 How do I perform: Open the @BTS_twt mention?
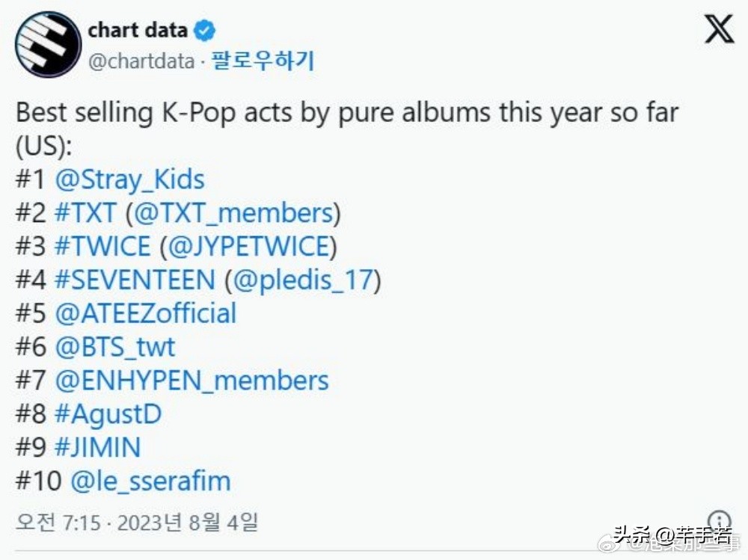click(x=116, y=347)
